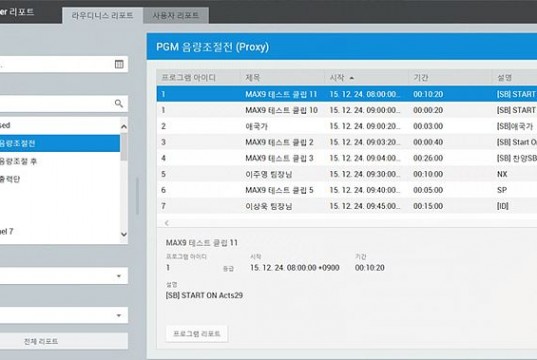The width and height of the screenshot is (537, 360).
Task: Select the 이주영 팀장님 row
Action: pos(347,174)
